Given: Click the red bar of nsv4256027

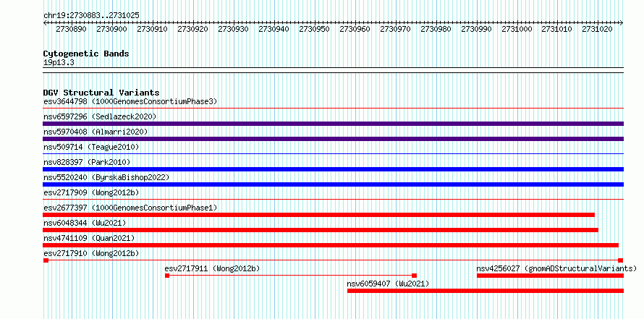Looking at the screenshot, I should click(x=550, y=276).
